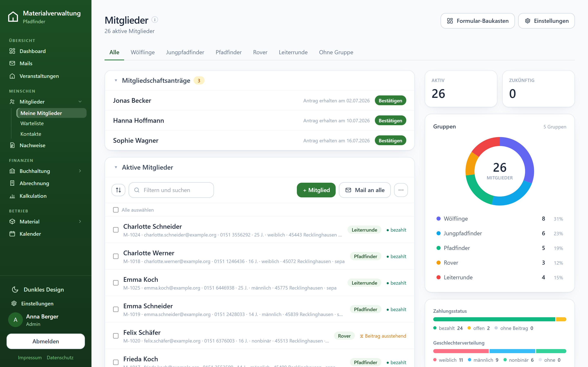The width and height of the screenshot is (588, 367).
Task: Click the Mails envelope icon in sidebar
Action: point(12,63)
